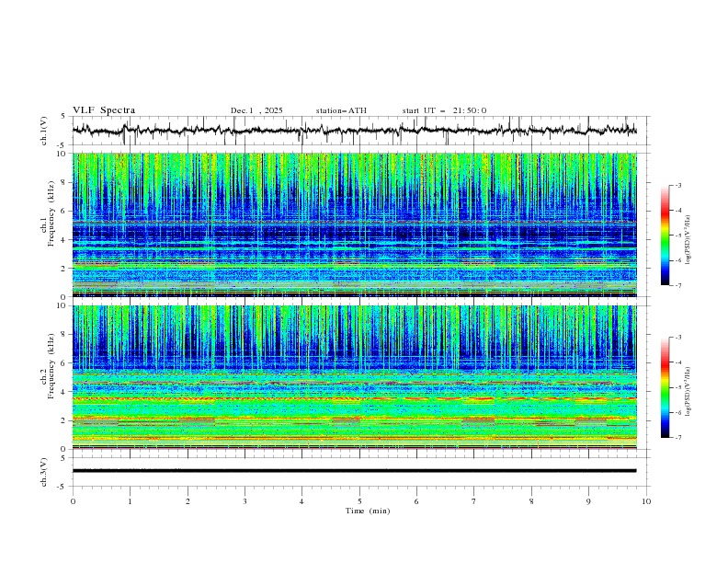The width and height of the screenshot is (728, 563).
Task: Click the "-5" tick on ch.1 colorbar
Action: tap(678, 236)
